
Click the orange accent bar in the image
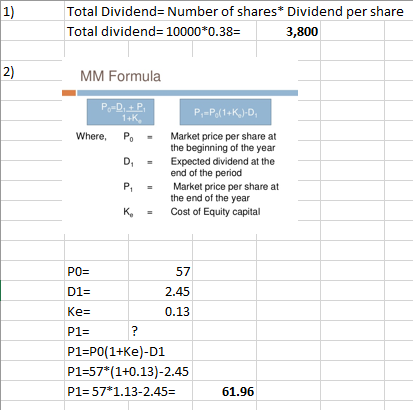tap(69, 93)
